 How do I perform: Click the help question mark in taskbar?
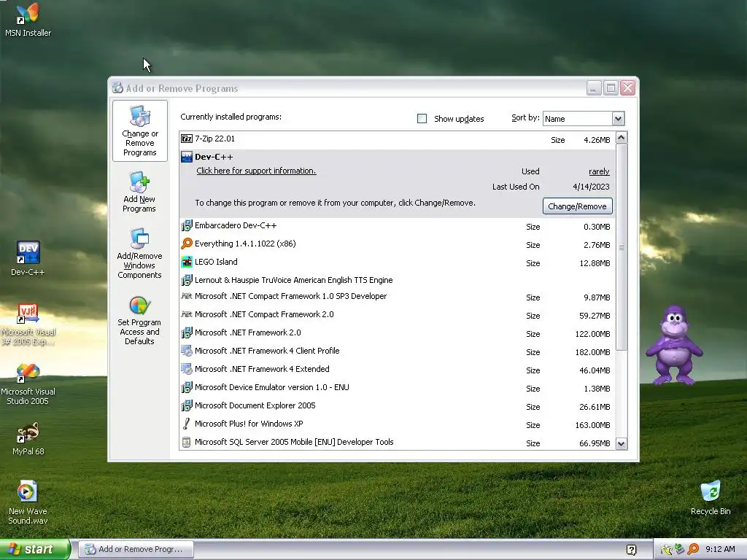631,550
